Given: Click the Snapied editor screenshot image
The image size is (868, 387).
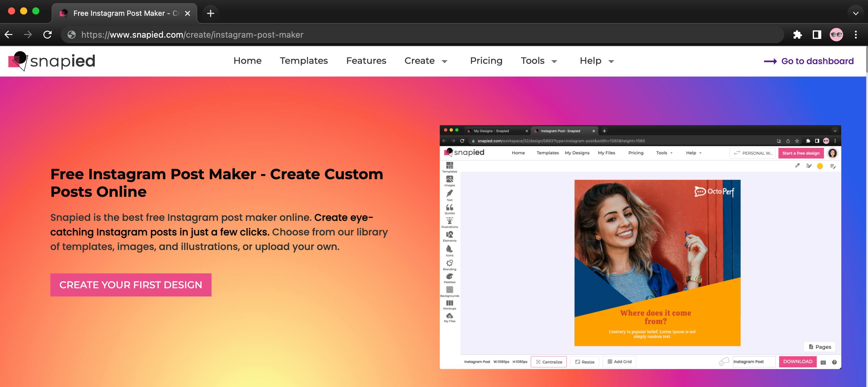Looking at the screenshot, I should (640, 247).
